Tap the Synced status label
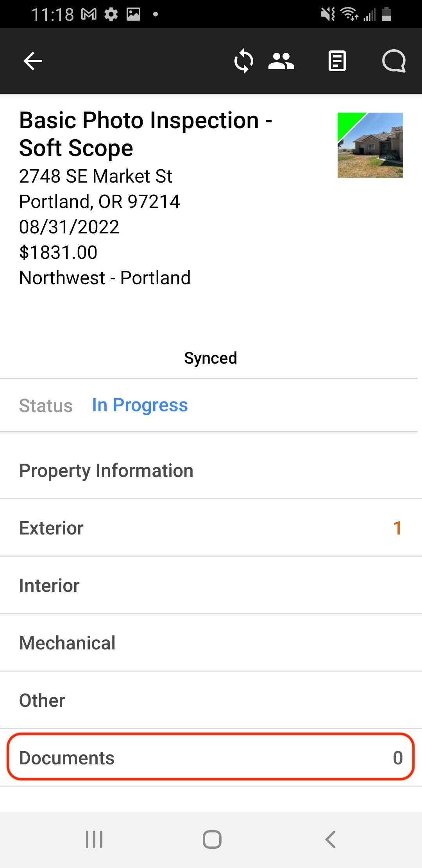The height and width of the screenshot is (868, 422). click(x=211, y=358)
